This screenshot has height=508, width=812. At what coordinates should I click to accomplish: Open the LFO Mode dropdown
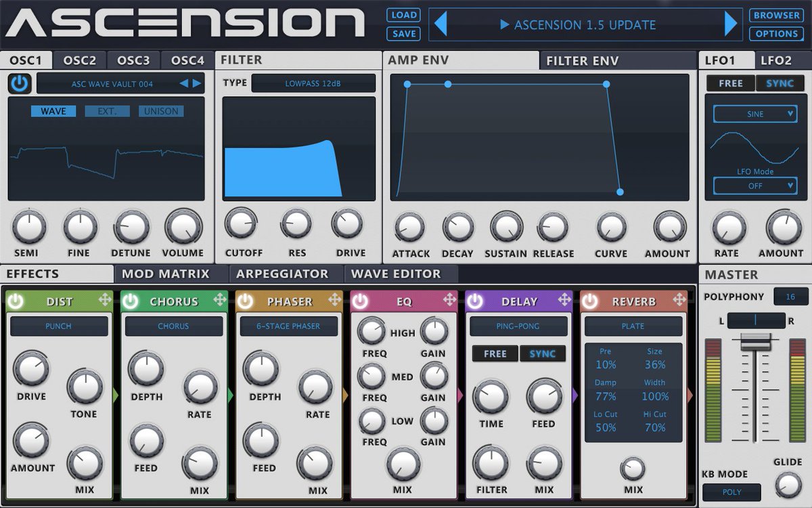coord(754,185)
